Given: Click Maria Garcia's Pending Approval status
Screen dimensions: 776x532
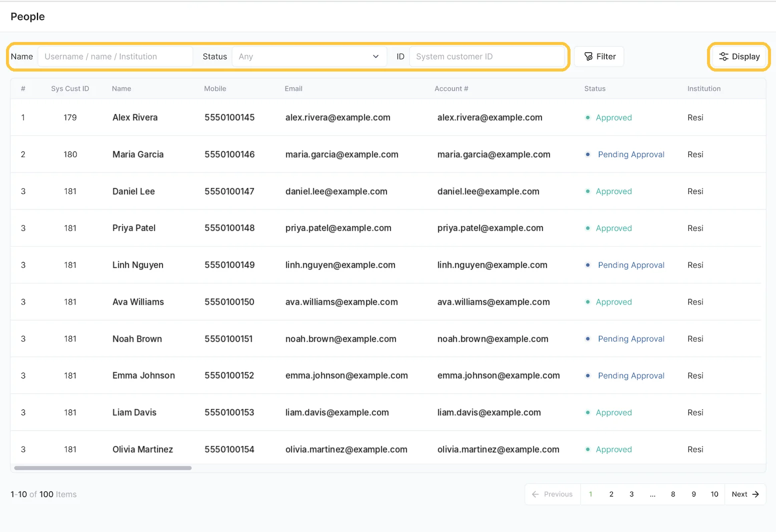Looking at the screenshot, I should pos(631,154).
